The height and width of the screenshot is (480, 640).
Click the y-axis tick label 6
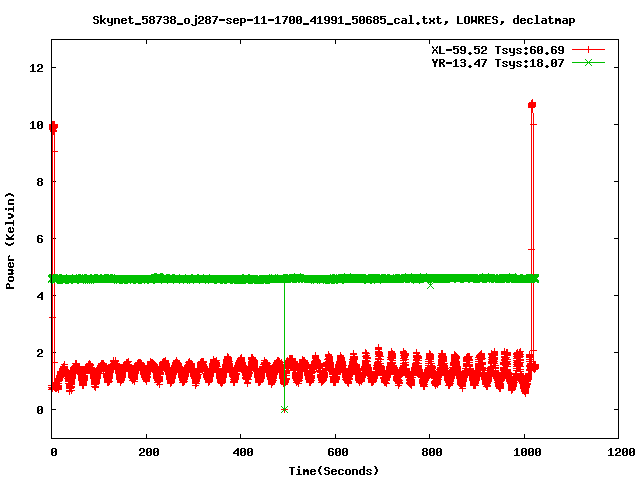40,239
